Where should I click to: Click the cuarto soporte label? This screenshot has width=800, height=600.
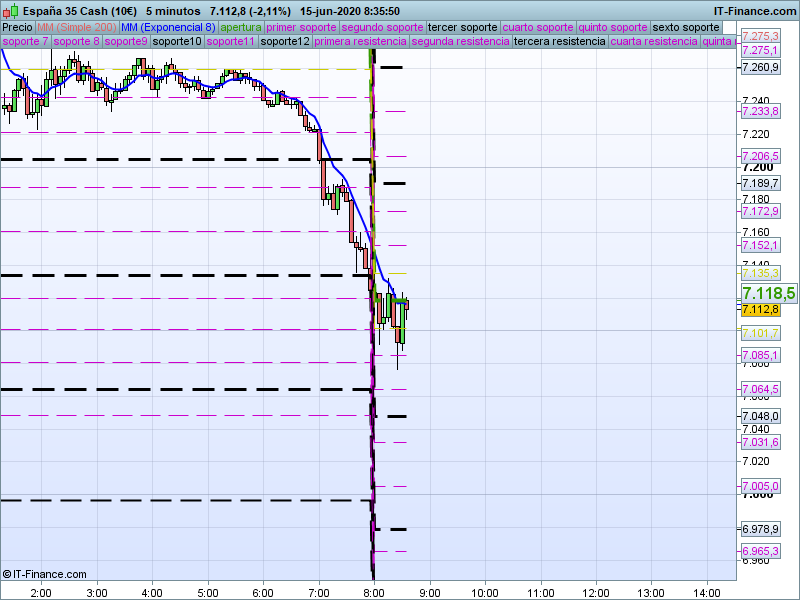click(538, 28)
